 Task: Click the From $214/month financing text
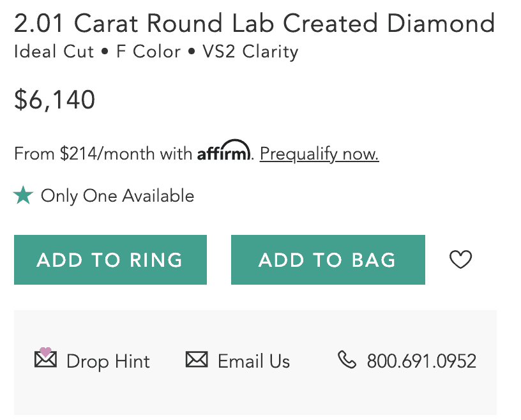coord(103,154)
